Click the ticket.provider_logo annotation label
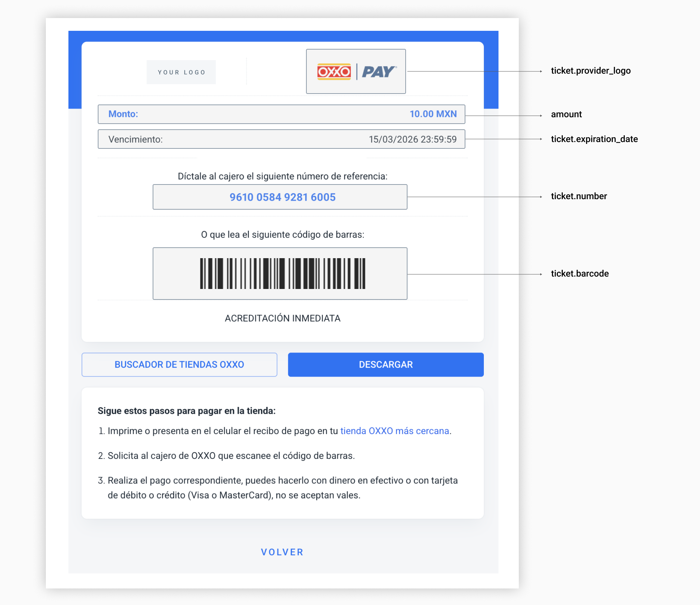 pyautogui.click(x=591, y=71)
